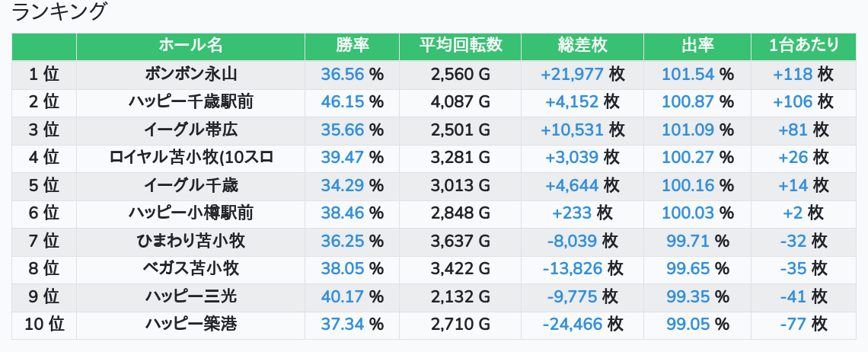Open the ハッピー千歳駅前 hall entry

pyautogui.click(x=191, y=101)
